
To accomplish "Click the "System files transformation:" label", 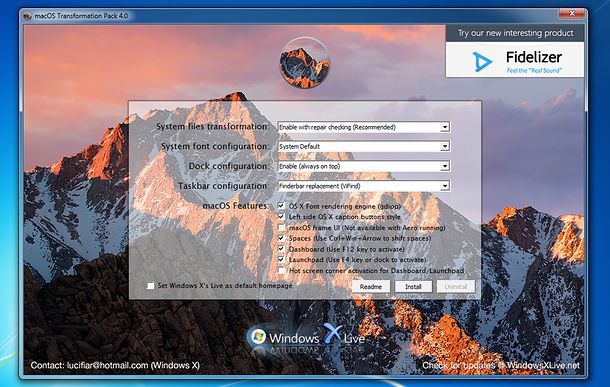I will [212, 127].
